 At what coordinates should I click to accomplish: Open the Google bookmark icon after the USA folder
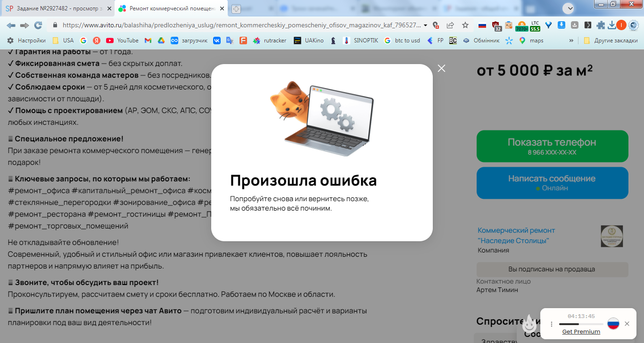tap(83, 41)
